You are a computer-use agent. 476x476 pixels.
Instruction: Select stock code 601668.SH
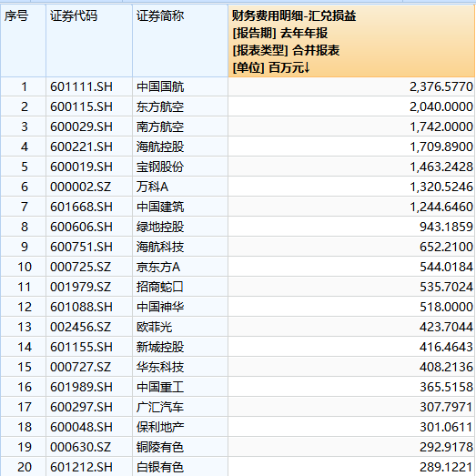point(81,207)
